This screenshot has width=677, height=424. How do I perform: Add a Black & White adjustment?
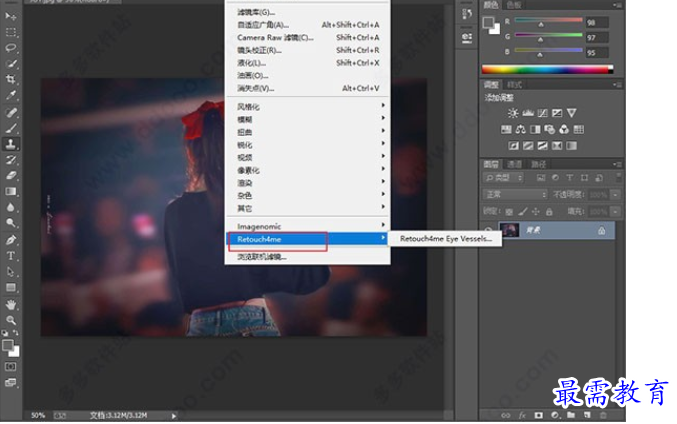coord(535,129)
